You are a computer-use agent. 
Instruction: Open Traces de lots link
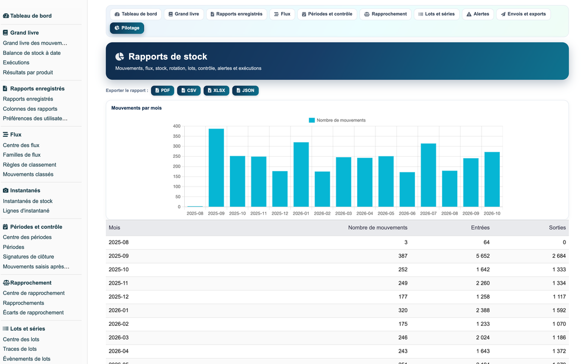point(20,349)
